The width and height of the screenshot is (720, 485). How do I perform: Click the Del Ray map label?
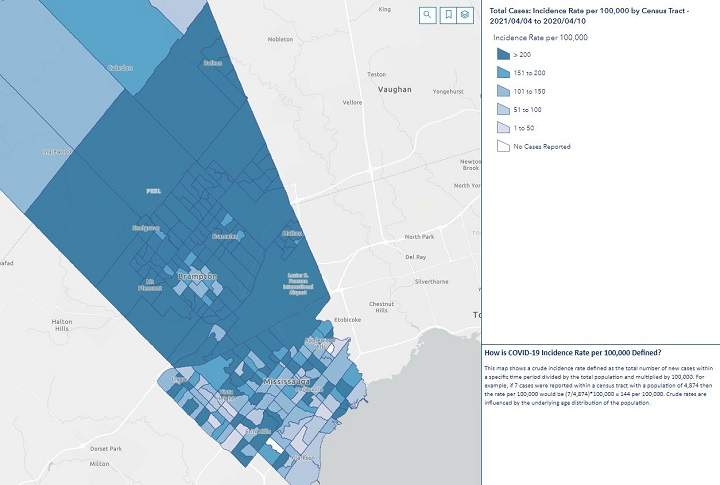point(416,257)
